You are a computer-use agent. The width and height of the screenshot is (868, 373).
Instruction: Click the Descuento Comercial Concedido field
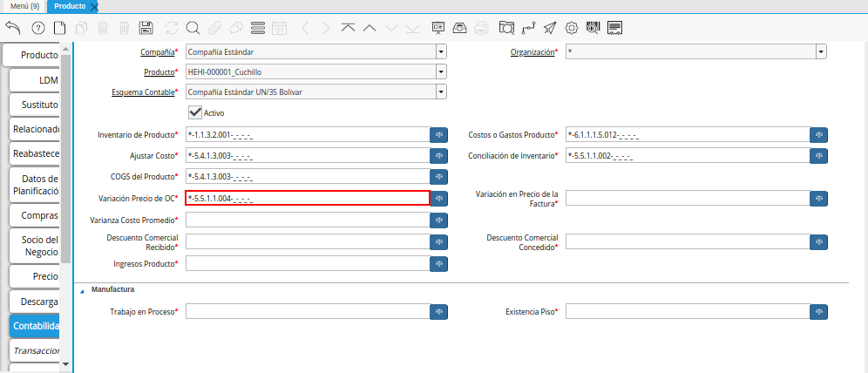[688, 242]
